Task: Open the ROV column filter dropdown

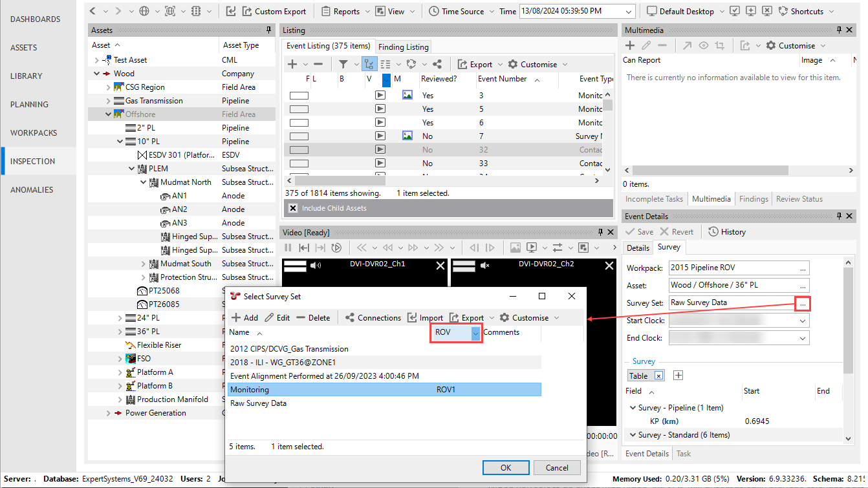Action: coord(475,332)
